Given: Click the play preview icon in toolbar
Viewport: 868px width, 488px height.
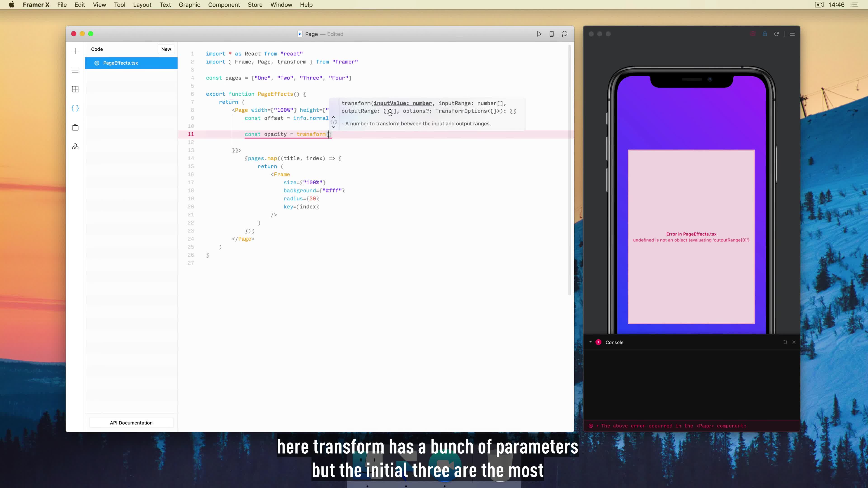Looking at the screenshot, I should coord(539,34).
